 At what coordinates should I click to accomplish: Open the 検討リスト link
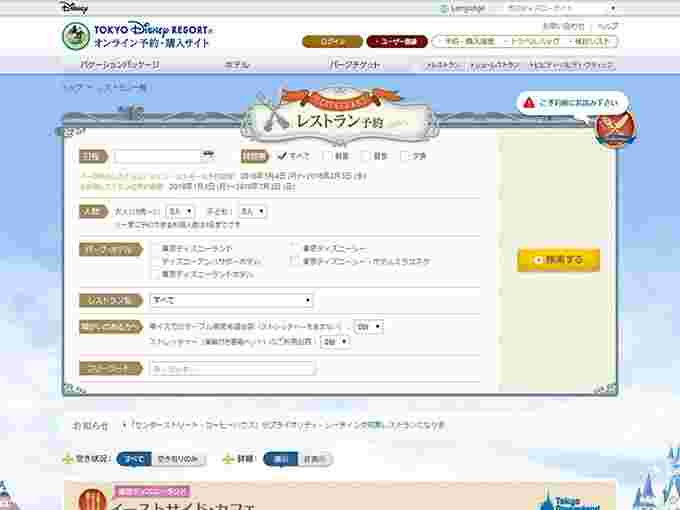pyautogui.click(x=591, y=42)
